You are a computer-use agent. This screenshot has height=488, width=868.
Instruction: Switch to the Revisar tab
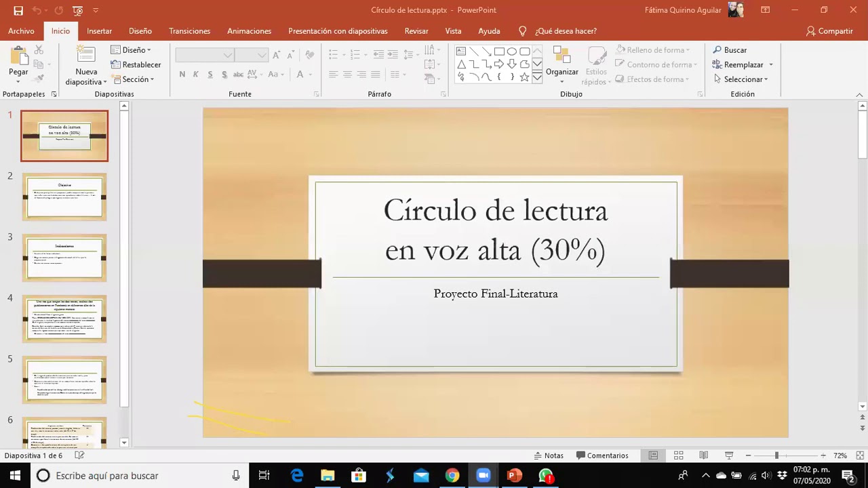[x=416, y=31]
